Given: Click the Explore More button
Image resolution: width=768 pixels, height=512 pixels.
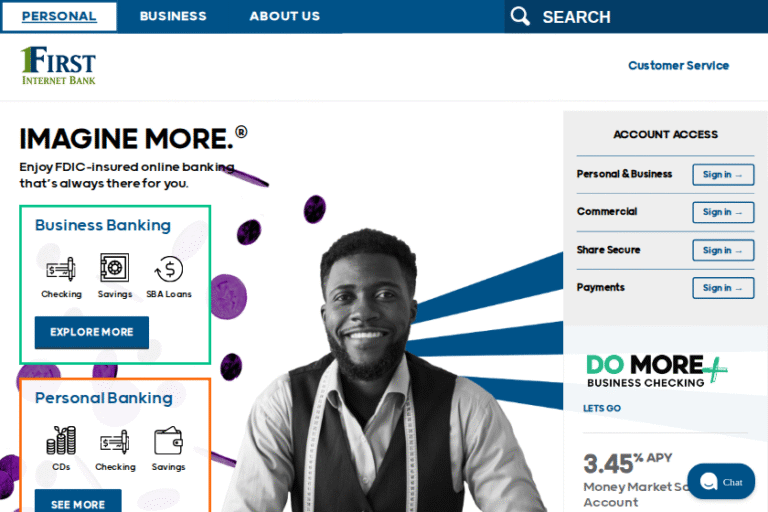Looking at the screenshot, I should [x=92, y=332].
